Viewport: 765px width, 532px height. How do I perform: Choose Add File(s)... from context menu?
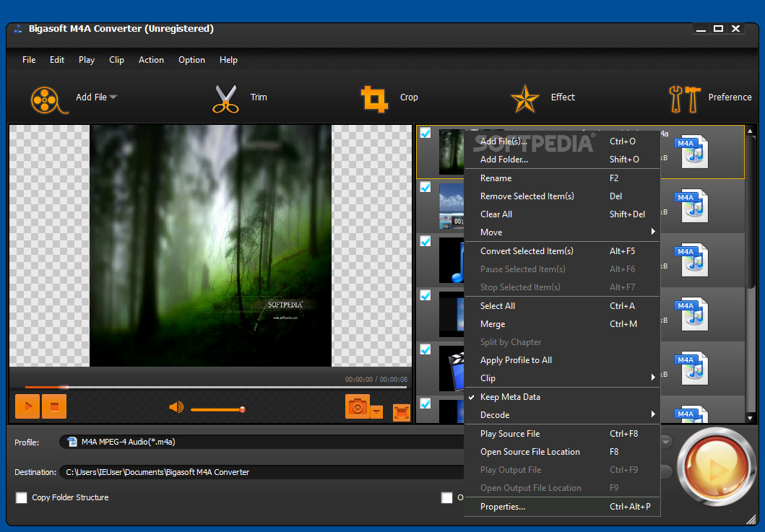[x=562, y=141]
